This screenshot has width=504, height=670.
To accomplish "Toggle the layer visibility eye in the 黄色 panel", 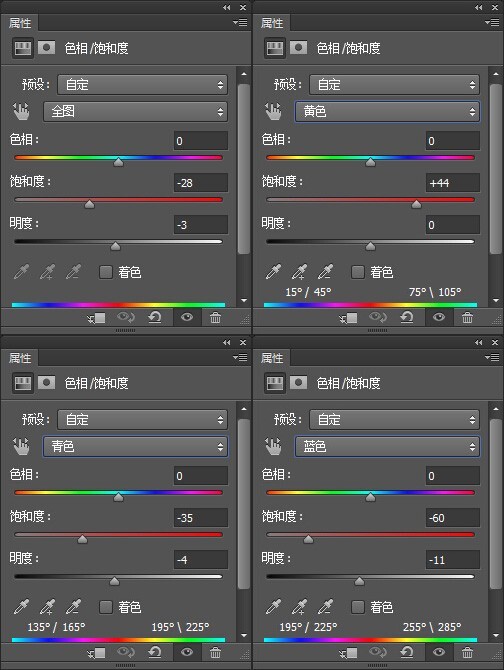I will click(439, 317).
